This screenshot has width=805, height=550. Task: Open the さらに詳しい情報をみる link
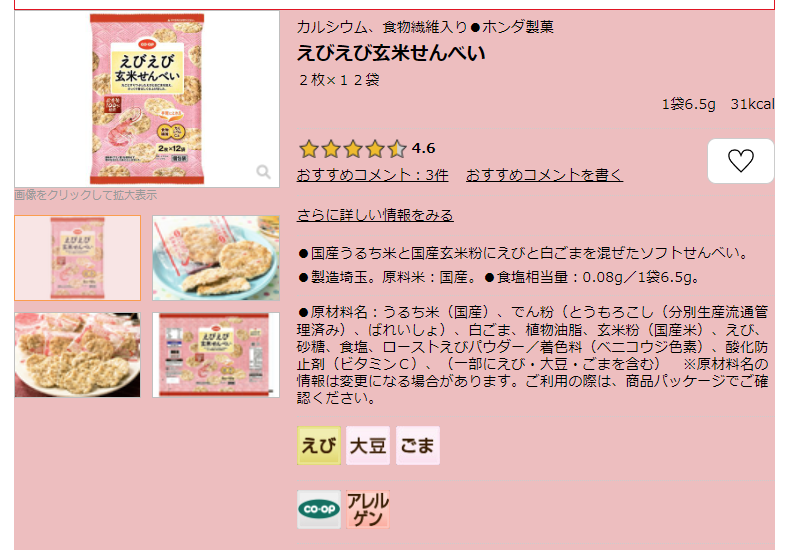coord(375,215)
